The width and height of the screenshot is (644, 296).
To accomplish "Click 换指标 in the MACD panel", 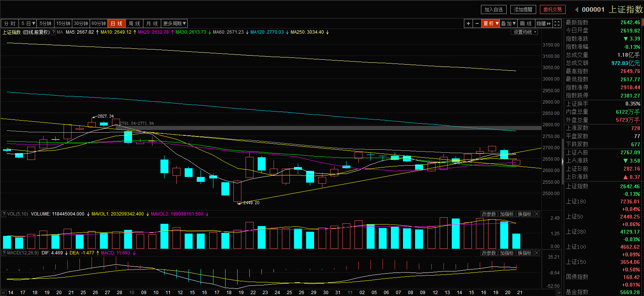I will 524,253.
